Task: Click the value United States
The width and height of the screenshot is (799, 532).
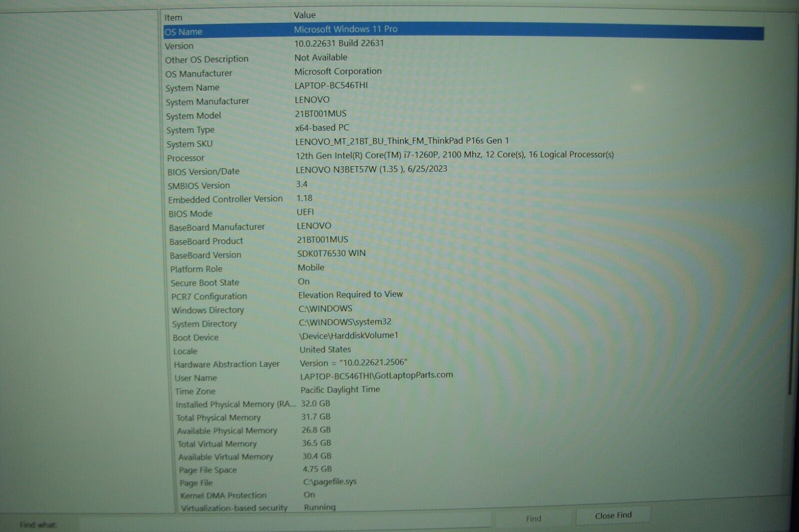Action: pos(325,349)
